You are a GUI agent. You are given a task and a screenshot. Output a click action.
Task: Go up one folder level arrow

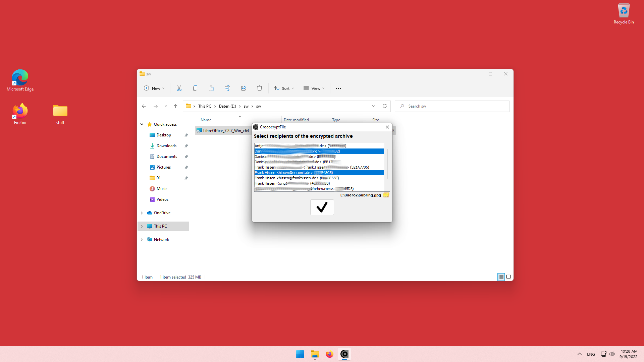point(175,106)
